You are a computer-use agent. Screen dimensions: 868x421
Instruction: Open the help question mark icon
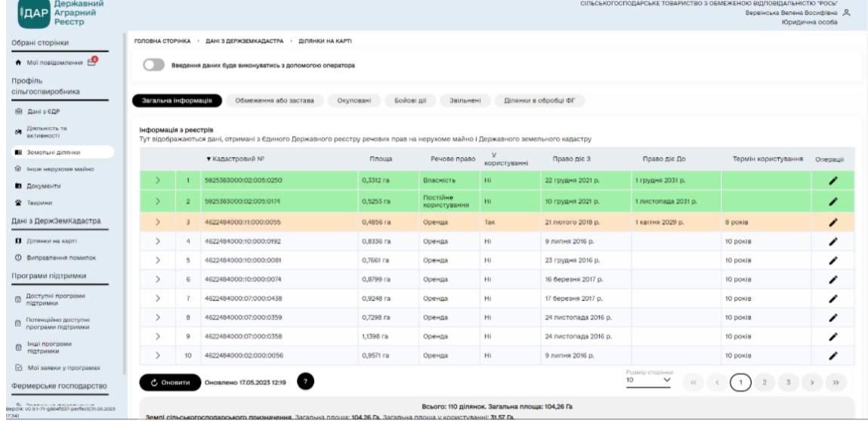click(x=305, y=382)
